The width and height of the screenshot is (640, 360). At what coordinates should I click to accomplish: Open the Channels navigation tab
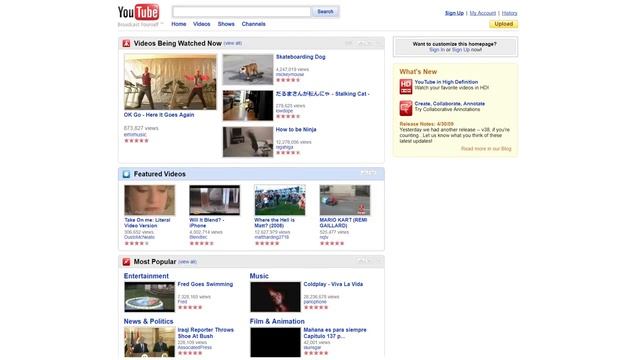point(253,24)
